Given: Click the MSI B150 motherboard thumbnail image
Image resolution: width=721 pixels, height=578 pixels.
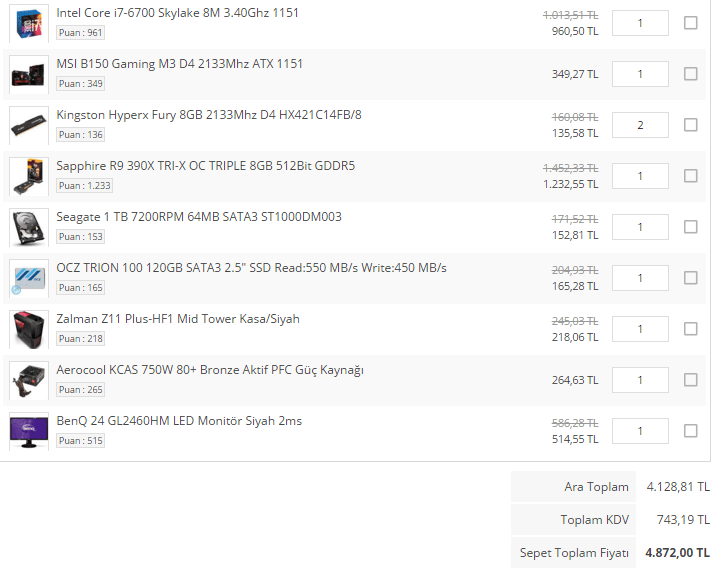Looking at the screenshot, I should click(x=28, y=74).
